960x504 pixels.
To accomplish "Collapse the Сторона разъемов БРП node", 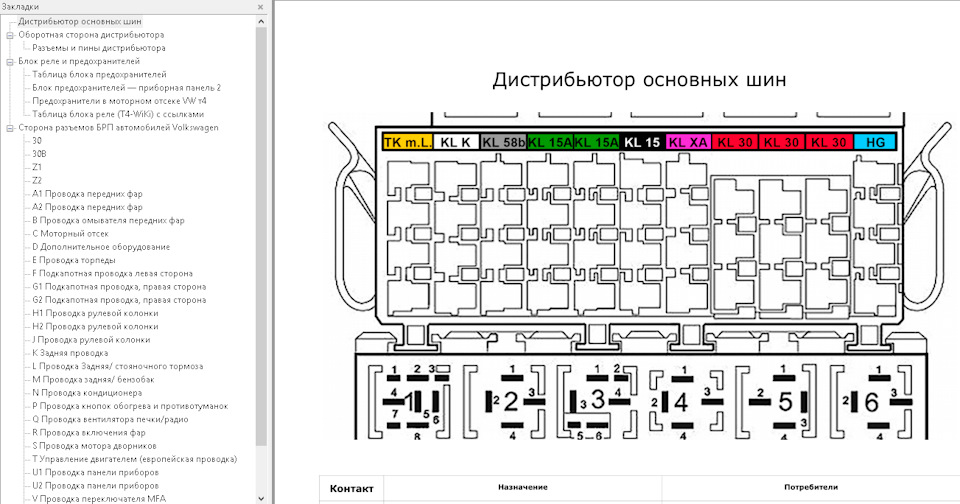I will tap(10, 128).
